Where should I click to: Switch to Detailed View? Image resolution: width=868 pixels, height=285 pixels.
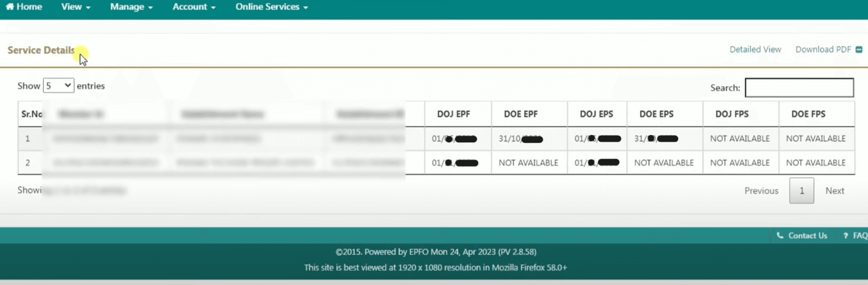(755, 49)
